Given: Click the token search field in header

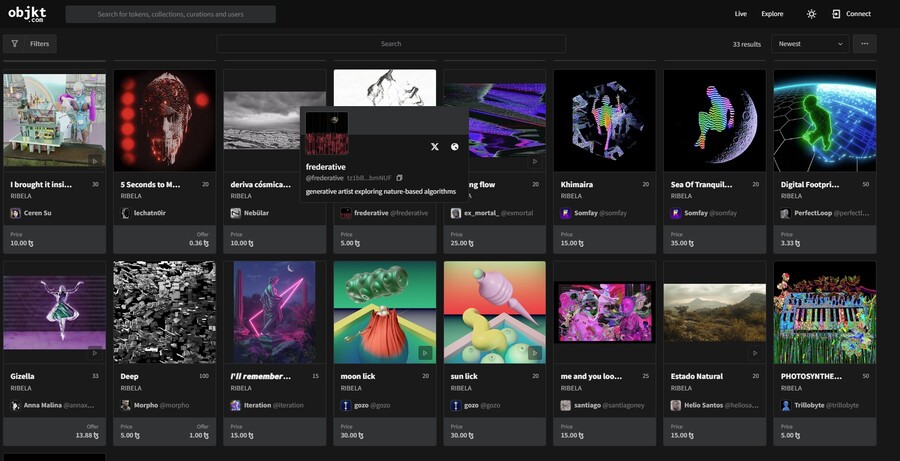Looking at the screenshot, I should [170, 14].
